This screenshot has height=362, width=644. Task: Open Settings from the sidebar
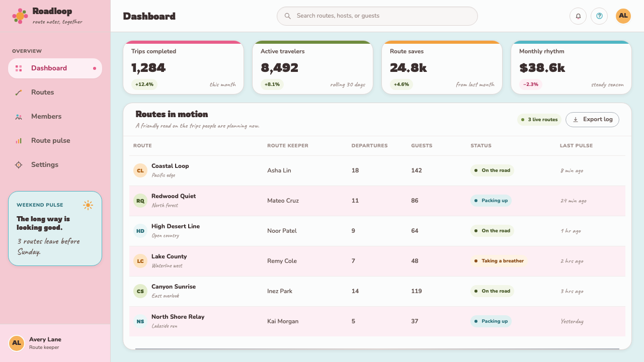55,165
